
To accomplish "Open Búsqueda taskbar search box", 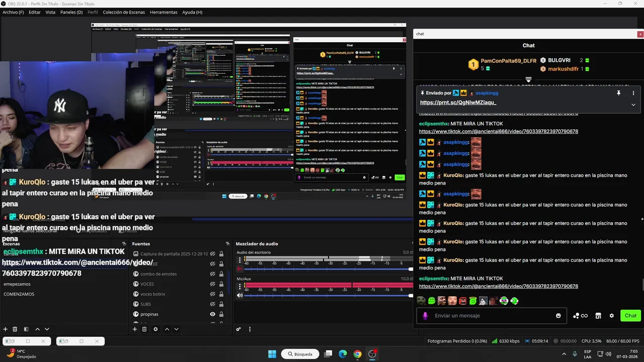I will 300,354.
